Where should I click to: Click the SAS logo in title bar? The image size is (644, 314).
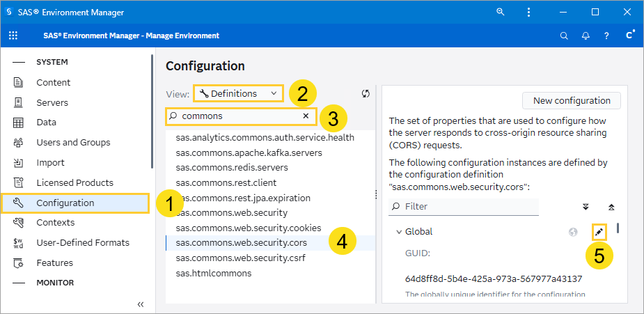[9, 12]
